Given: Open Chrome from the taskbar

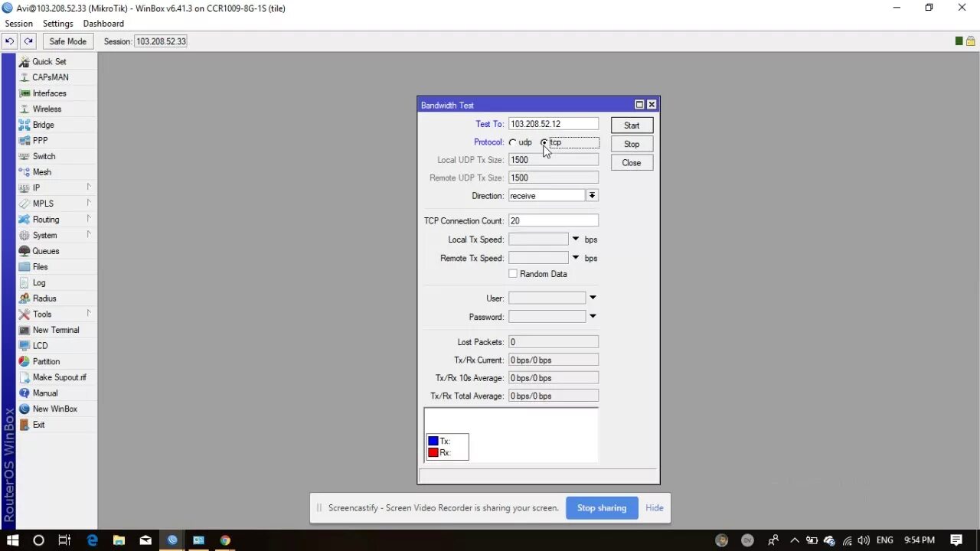Looking at the screenshot, I should coord(225,540).
